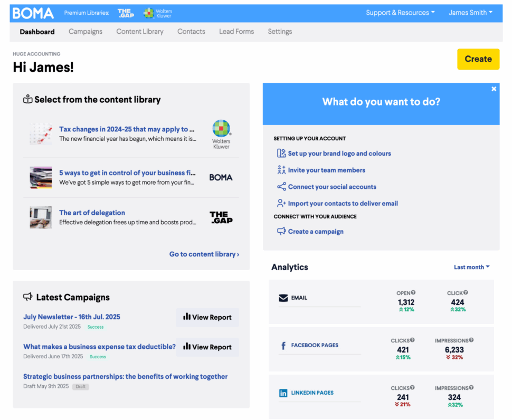Click the import contacts person icon
The image size is (512, 420).
(281, 203)
